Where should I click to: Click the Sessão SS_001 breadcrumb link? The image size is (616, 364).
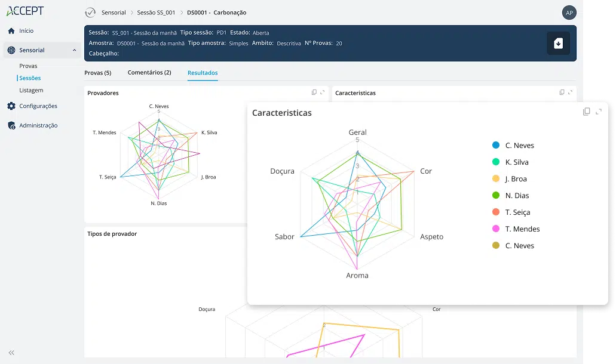(x=156, y=13)
